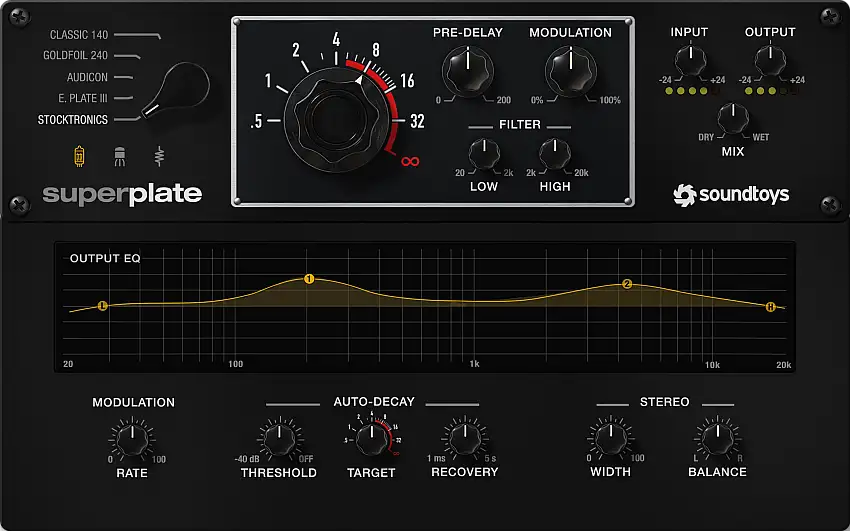Viewport: 850px width, 531px height.
Task: Click the 100 Hz frequency label
Action: (x=236, y=364)
